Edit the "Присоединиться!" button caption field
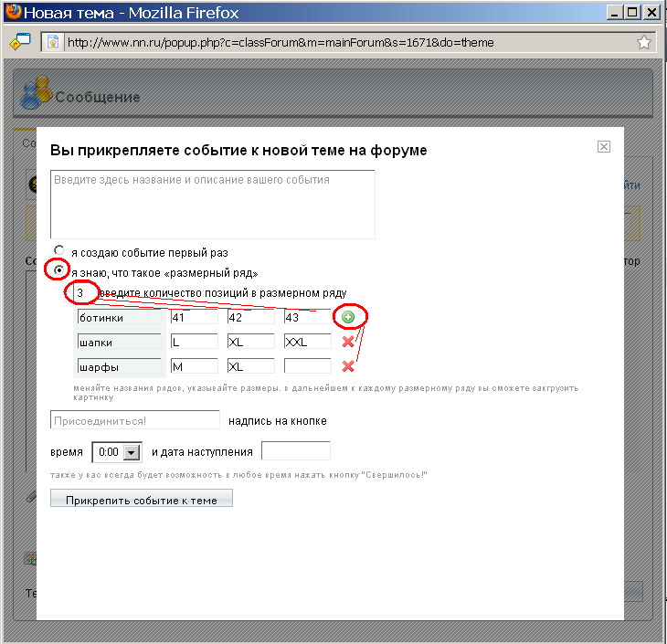This screenshot has height=644, width=667. tap(135, 420)
